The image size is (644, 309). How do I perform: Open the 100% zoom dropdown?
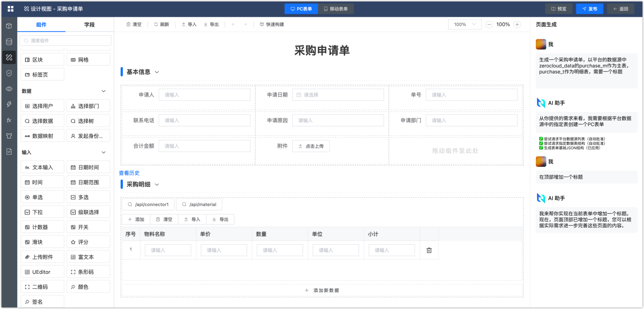[x=464, y=24]
